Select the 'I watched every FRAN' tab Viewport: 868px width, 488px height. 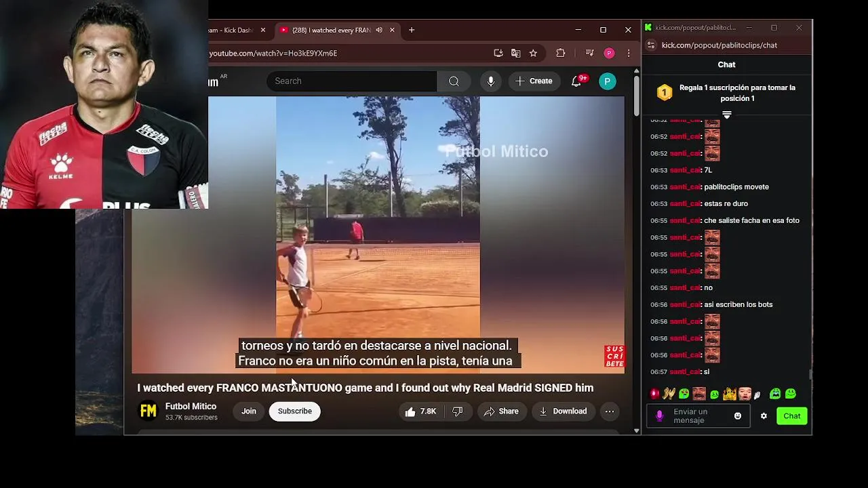click(332, 30)
